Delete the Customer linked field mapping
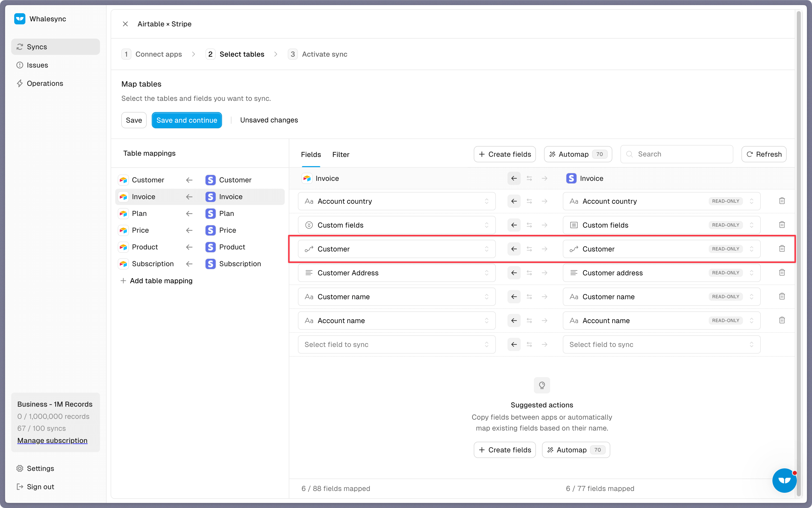 (782, 249)
